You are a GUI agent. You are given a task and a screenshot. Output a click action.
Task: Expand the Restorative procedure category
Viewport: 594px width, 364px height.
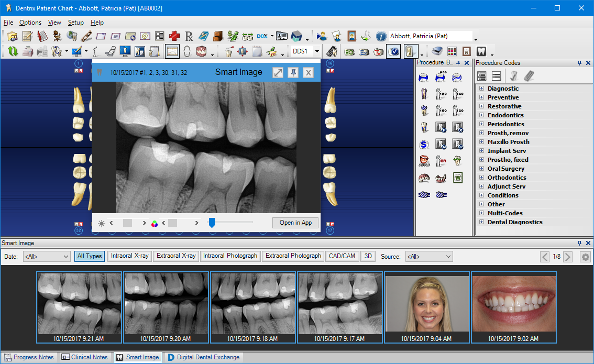pyautogui.click(x=481, y=106)
